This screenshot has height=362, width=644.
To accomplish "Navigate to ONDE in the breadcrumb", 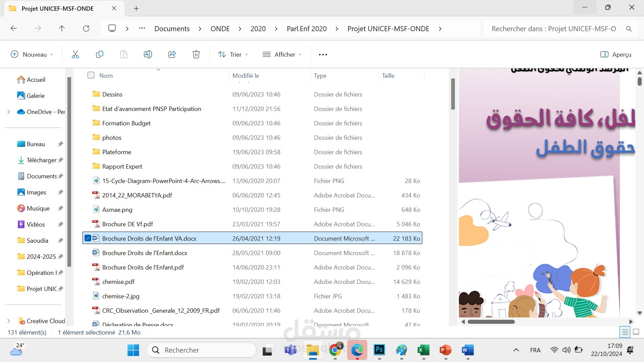I will [220, 28].
